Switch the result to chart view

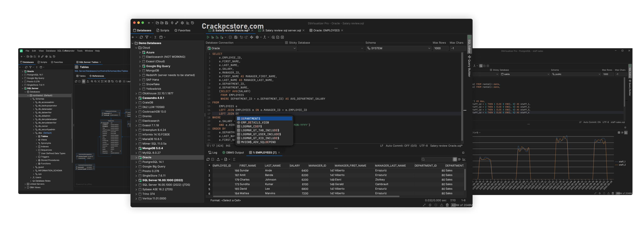464,160
